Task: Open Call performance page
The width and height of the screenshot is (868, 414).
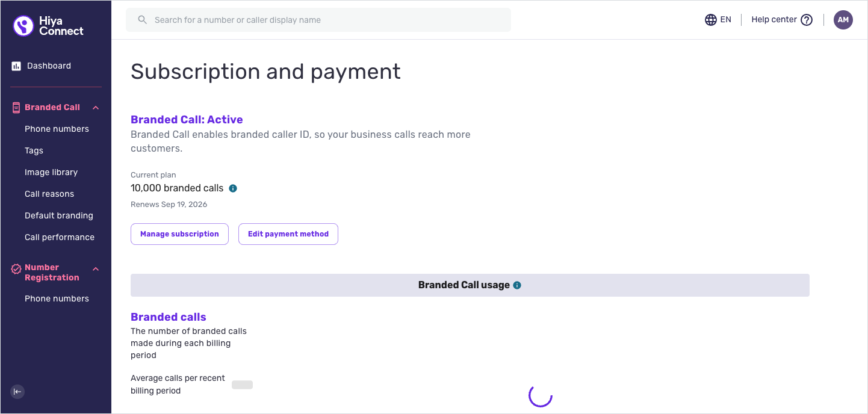Action: [60, 237]
